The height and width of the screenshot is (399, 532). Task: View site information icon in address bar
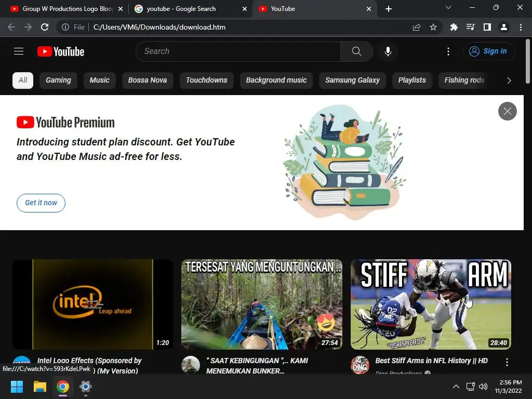(x=65, y=27)
